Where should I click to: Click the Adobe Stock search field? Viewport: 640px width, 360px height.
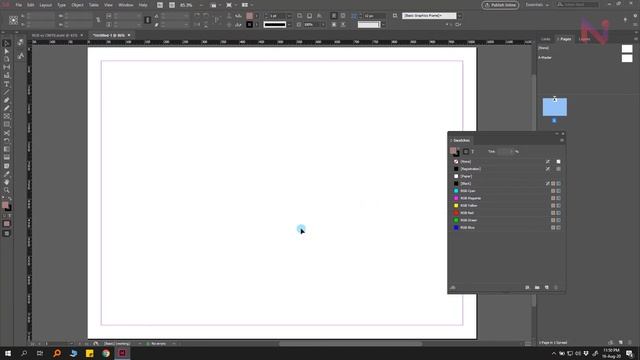[578, 5]
